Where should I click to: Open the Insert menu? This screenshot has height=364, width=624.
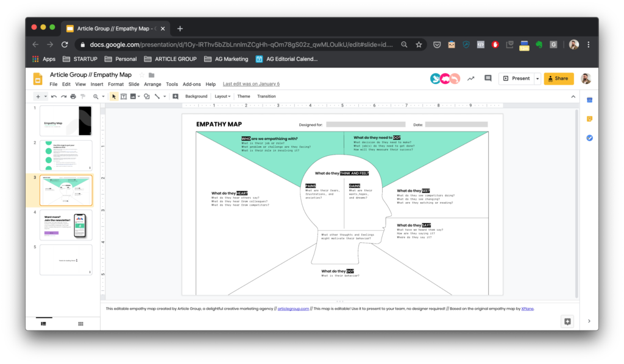(97, 84)
